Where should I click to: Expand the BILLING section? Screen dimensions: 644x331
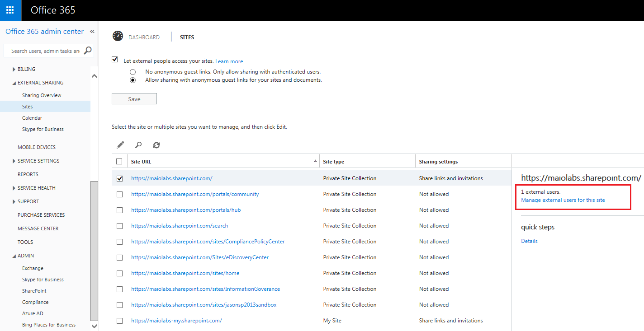point(14,69)
